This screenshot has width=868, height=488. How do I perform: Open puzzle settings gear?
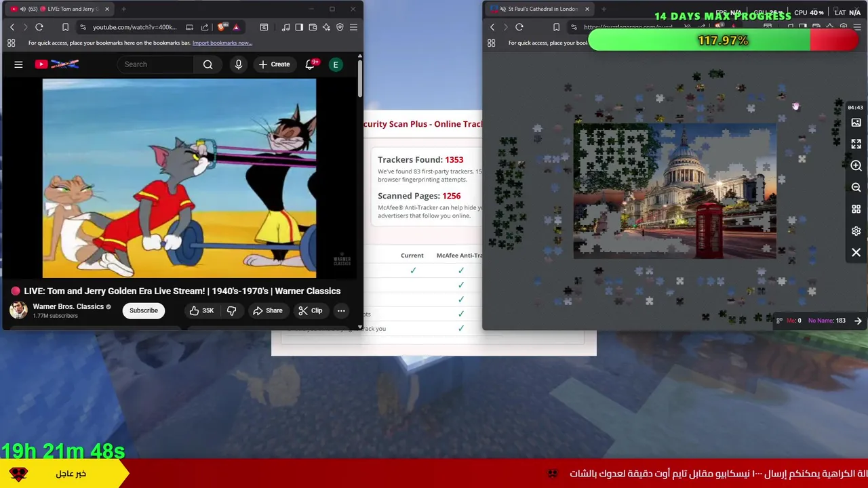pos(856,231)
